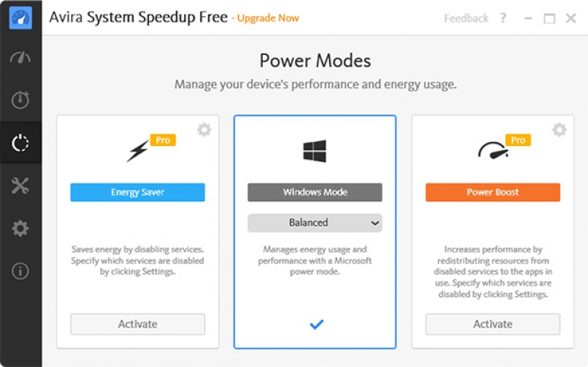Activate the Energy Saver mode
This screenshot has width=588, height=367.
click(137, 324)
